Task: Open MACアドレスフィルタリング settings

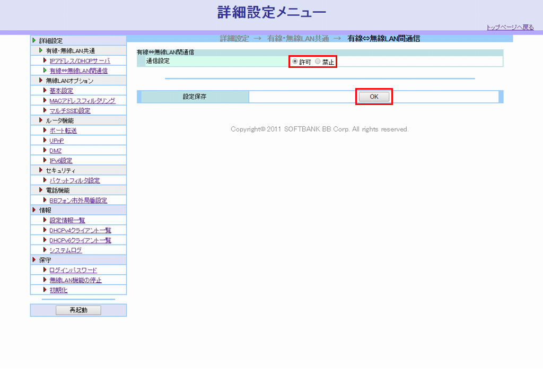Action: tap(82, 101)
